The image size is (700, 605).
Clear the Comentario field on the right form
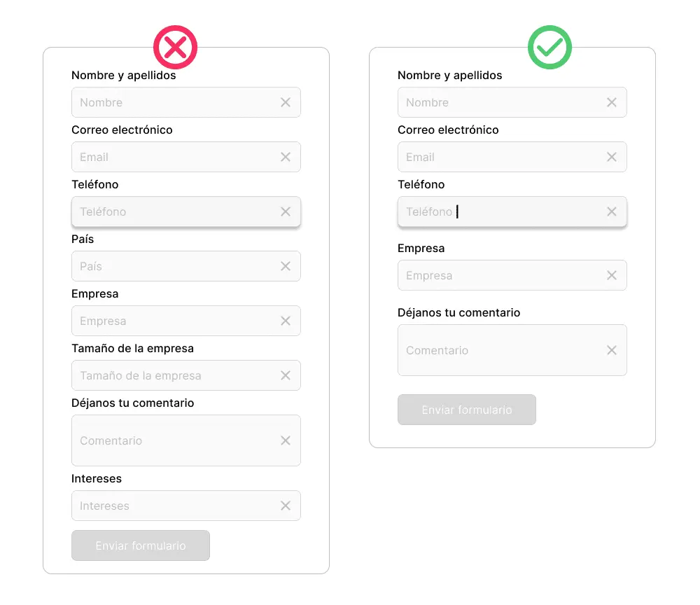(x=611, y=350)
